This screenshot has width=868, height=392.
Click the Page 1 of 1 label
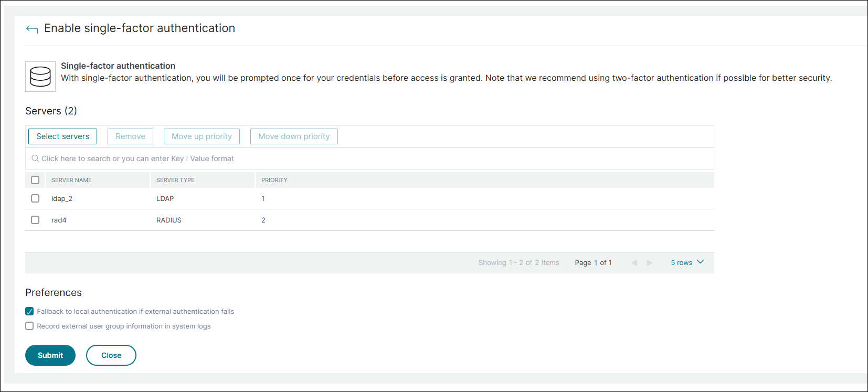click(593, 262)
